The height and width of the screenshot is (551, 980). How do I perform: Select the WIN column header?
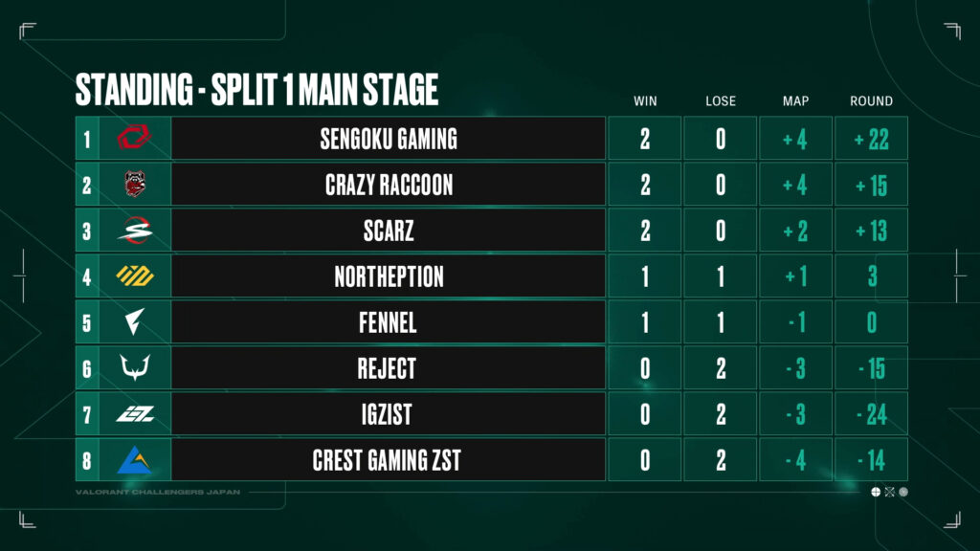[x=645, y=101]
